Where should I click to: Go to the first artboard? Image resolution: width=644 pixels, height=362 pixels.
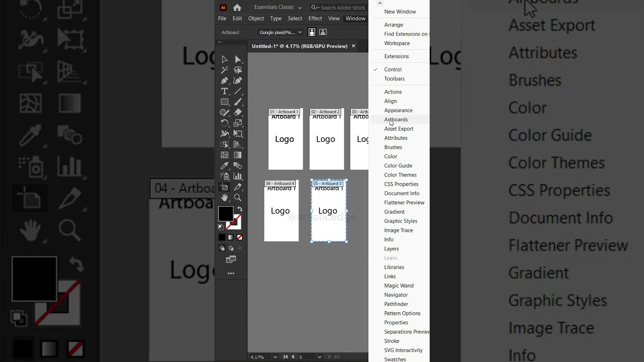tap(285, 357)
